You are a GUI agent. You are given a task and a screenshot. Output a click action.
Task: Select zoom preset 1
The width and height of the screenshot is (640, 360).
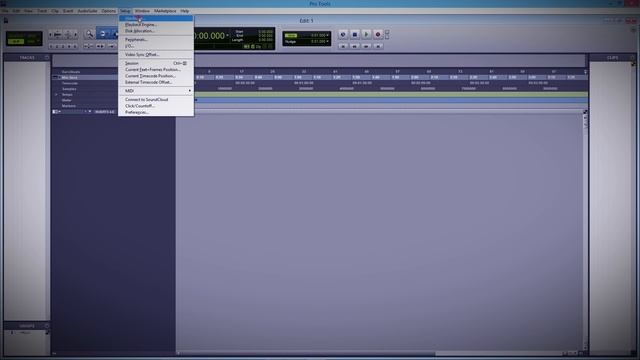point(51,47)
